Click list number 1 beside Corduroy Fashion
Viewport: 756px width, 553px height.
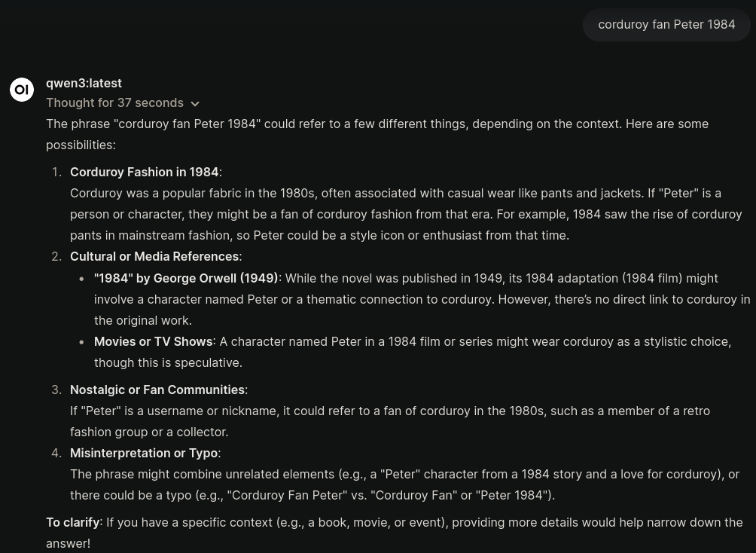(56, 172)
